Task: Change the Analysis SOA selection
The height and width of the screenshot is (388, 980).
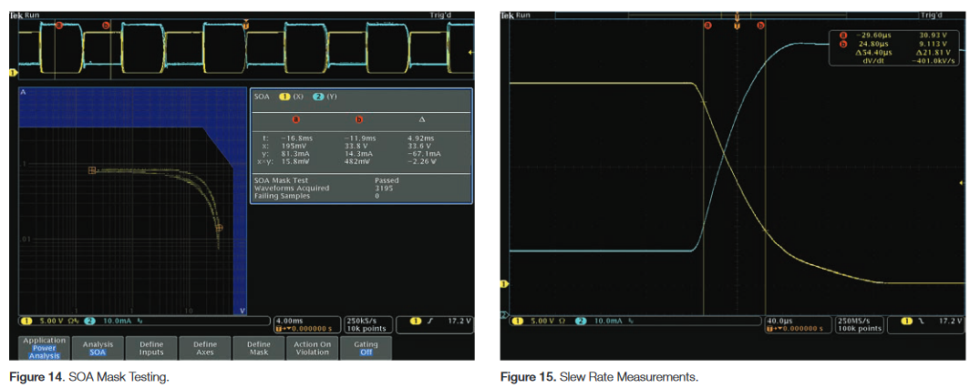Action: [98, 348]
